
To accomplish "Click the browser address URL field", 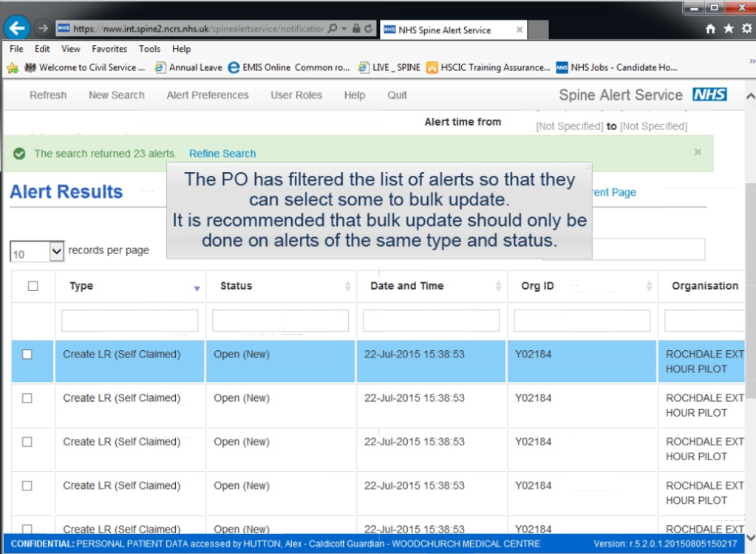I will point(197,29).
